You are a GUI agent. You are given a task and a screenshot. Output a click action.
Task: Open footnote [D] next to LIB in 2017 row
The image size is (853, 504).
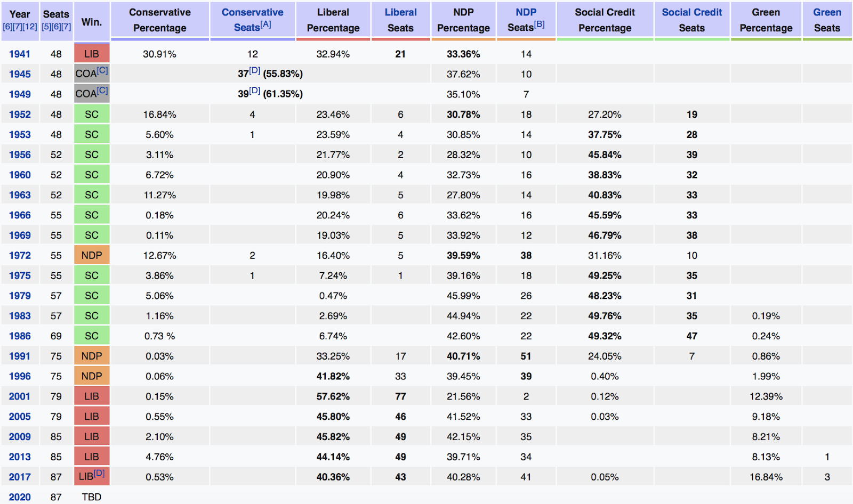(x=99, y=473)
